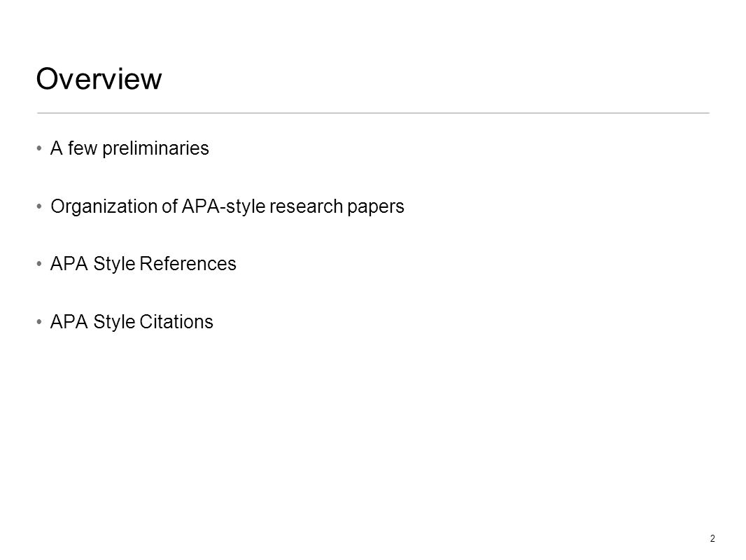Click 'Style' in the Citations bullet
Screen dimensions: 746x560
[114, 322]
